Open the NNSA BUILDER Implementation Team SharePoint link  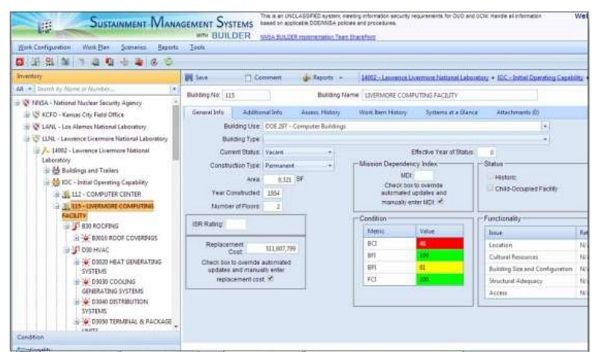[x=318, y=37]
